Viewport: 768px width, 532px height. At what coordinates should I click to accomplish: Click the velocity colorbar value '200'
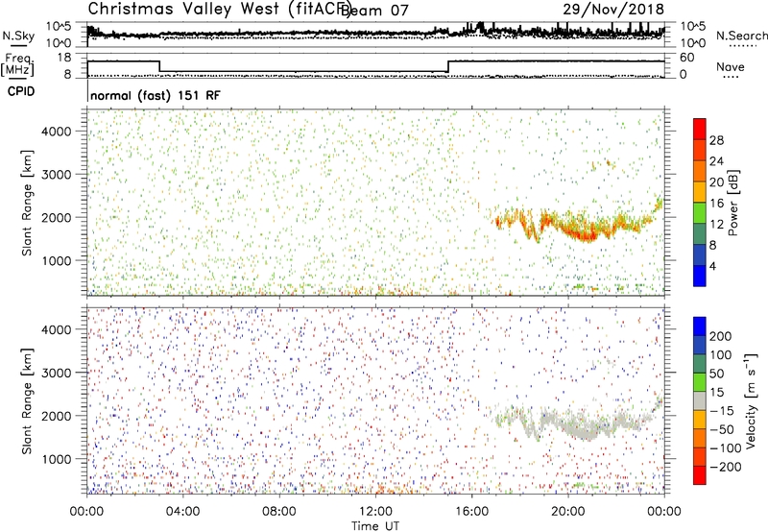point(721,336)
